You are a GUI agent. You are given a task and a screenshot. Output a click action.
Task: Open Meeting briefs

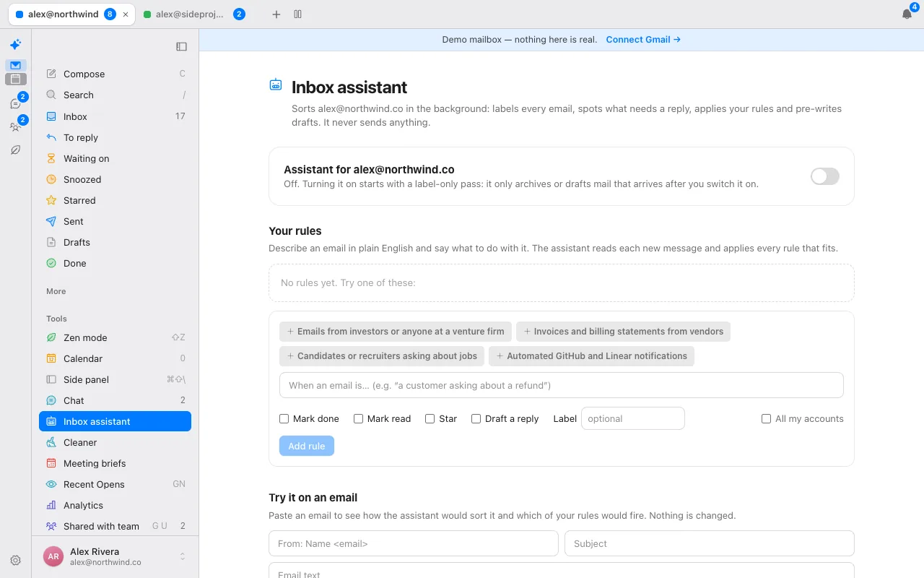pos(115,463)
